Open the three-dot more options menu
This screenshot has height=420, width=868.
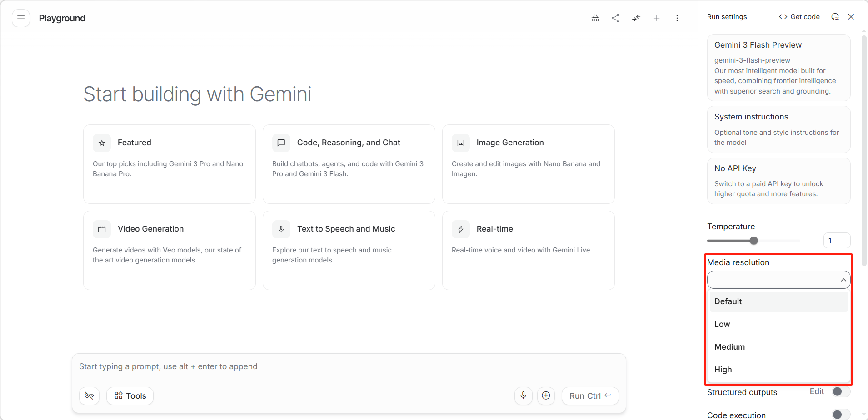pos(677,18)
